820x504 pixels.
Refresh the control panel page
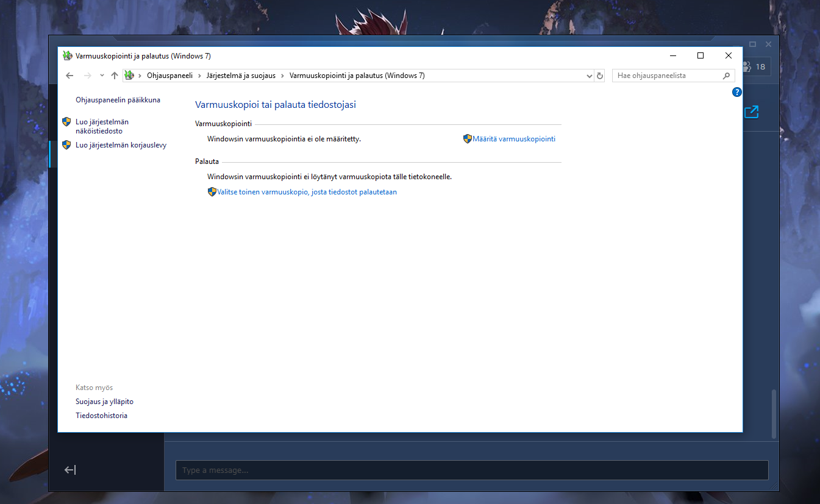pos(600,76)
